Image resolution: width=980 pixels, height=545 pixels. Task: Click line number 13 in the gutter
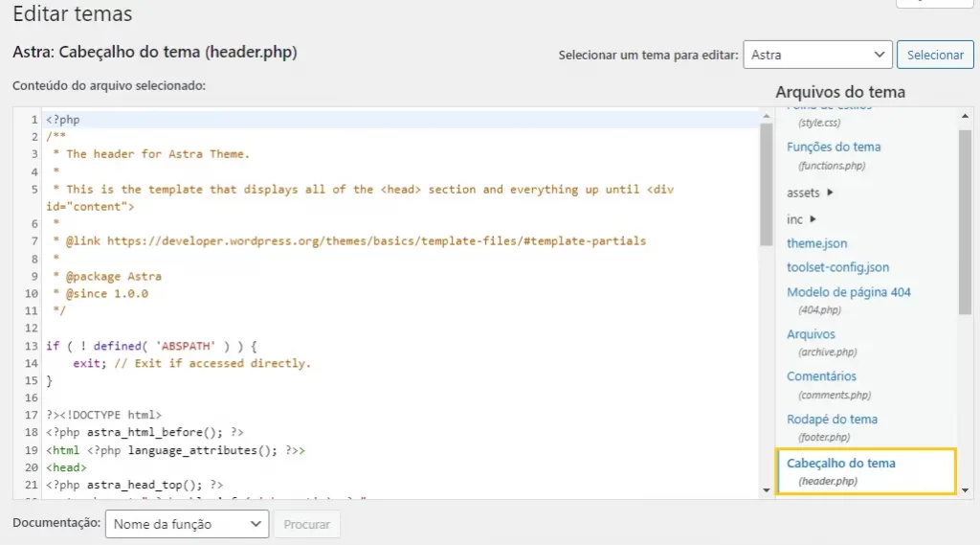click(x=32, y=346)
